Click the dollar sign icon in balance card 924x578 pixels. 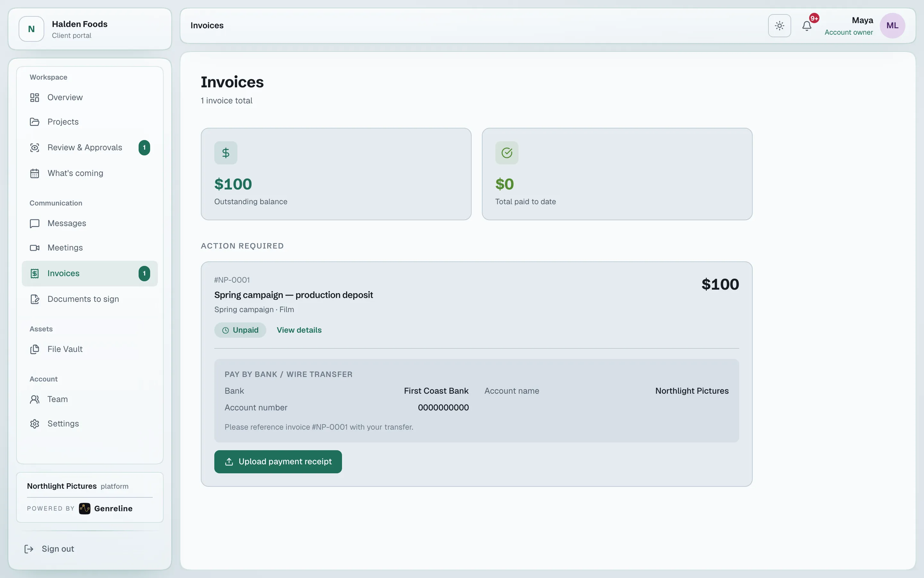(226, 153)
